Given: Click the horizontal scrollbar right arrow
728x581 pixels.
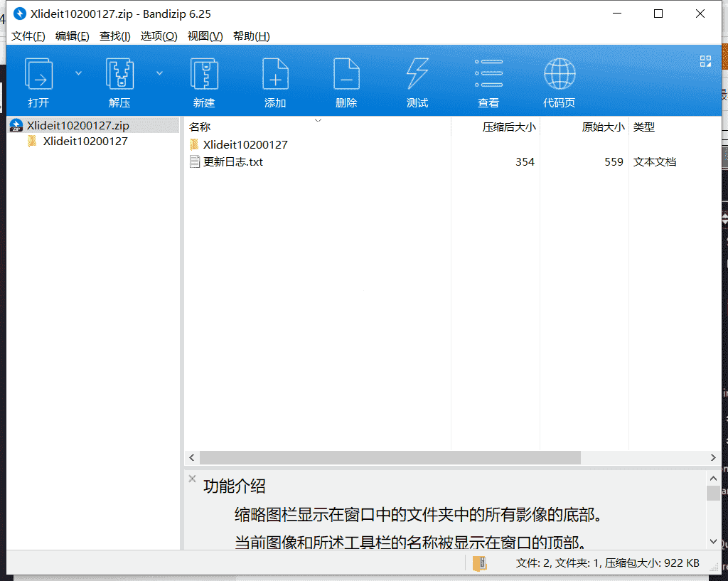Looking at the screenshot, I should (713, 457).
